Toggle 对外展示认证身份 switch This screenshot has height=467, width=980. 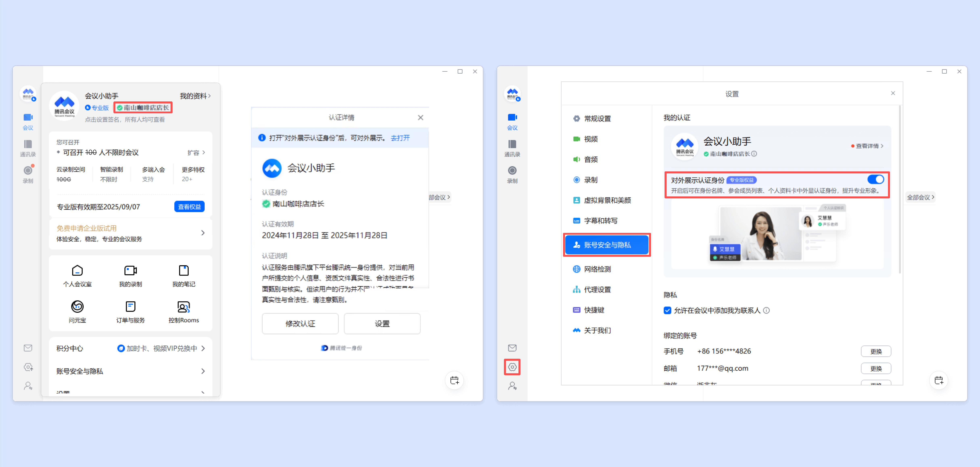[875, 179]
